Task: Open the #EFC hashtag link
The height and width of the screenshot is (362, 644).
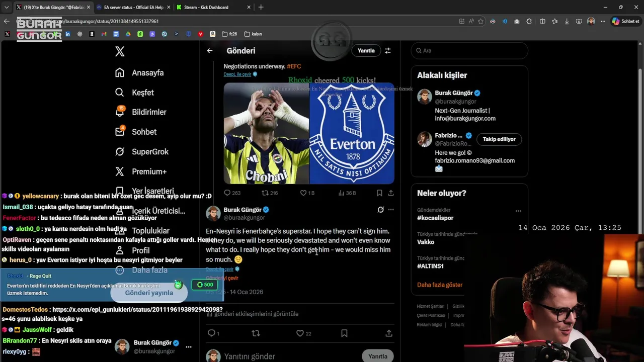Action: click(294, 66)
